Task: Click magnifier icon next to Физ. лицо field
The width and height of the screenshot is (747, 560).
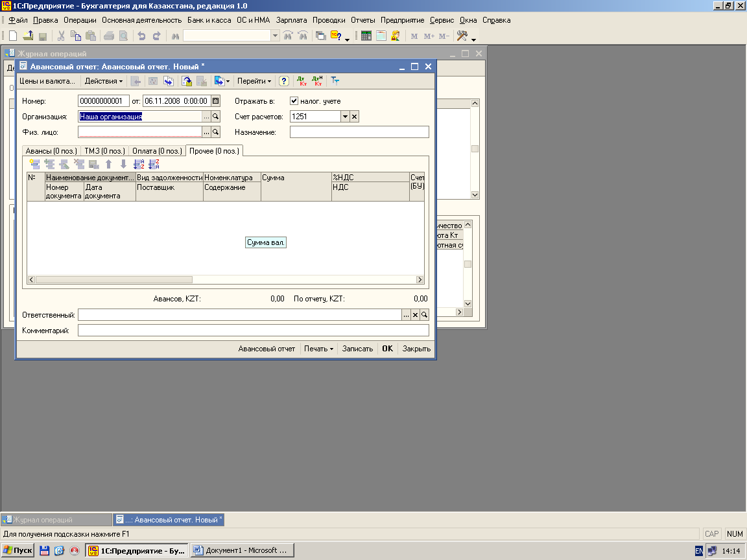Action: click(216, 132)
